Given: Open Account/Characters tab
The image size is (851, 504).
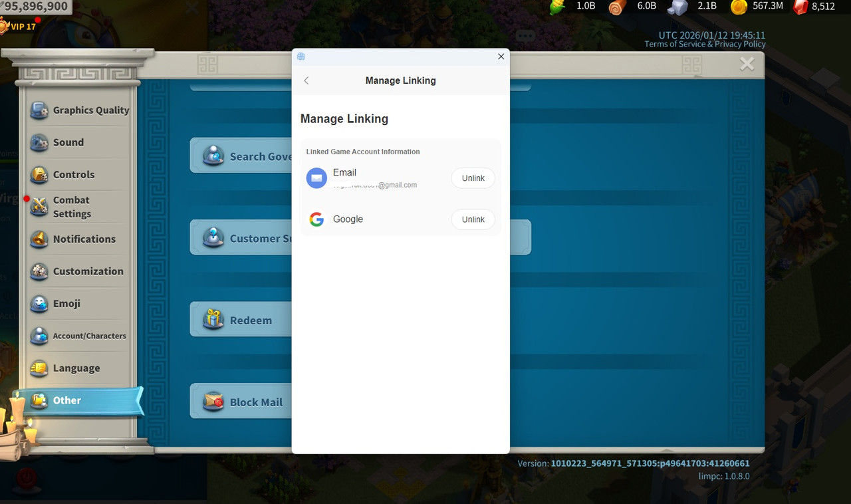Looking at the screenshot, I should (x=80, y=336).
